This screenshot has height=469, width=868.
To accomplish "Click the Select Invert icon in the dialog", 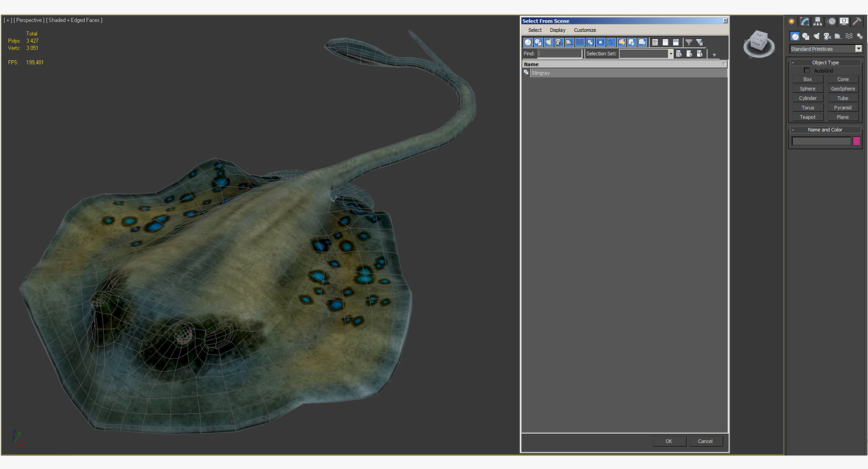I will point(676,42).
